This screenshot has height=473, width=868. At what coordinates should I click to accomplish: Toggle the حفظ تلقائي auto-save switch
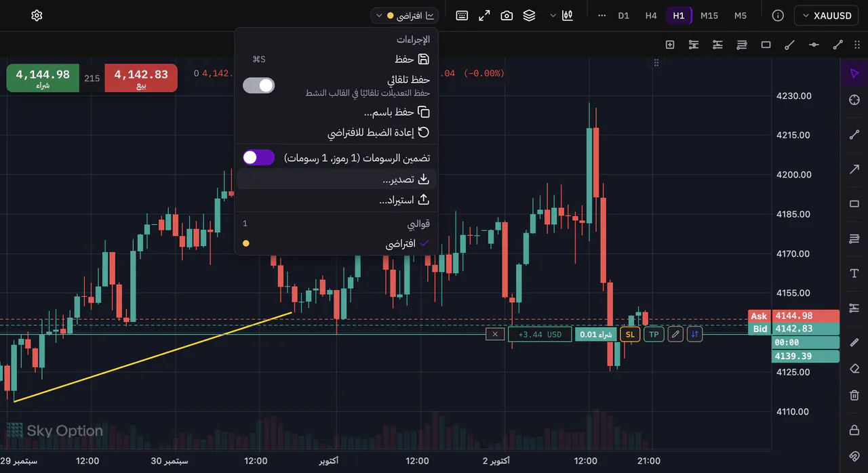point(259,85)
